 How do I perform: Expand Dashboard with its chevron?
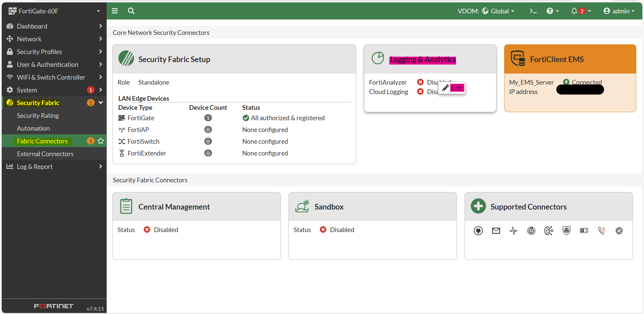click(101, 26)
